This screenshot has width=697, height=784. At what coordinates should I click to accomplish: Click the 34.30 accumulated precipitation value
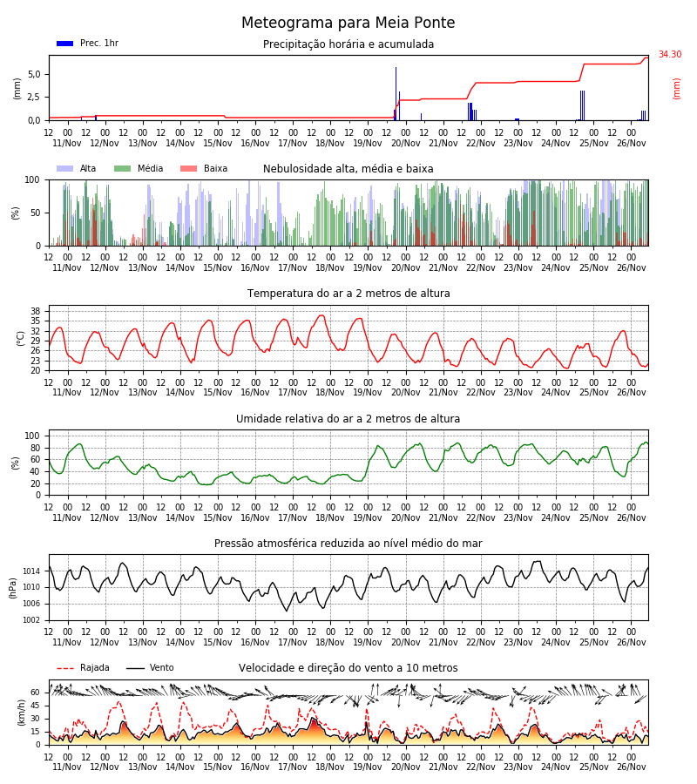(670, 54)
